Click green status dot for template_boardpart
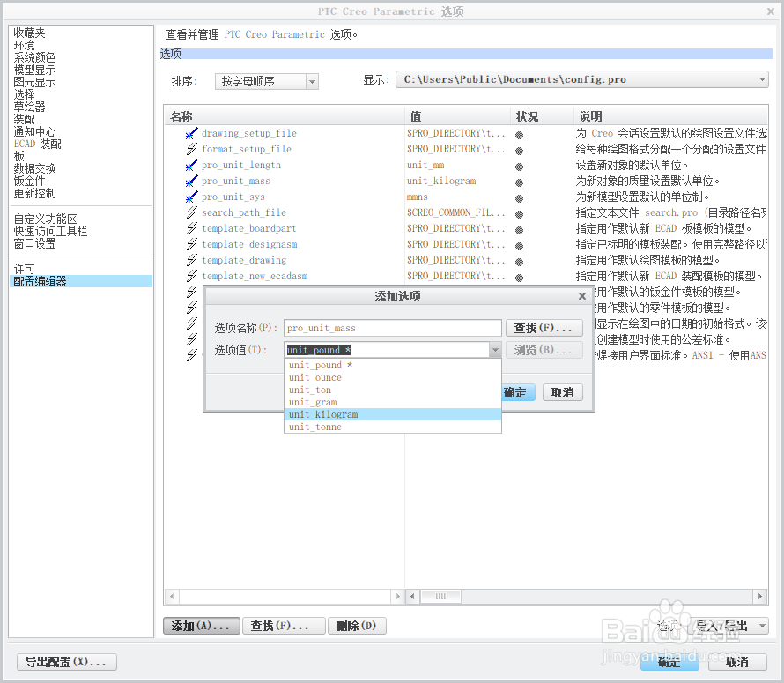The width and height of the screenshot is (784, 683). 520,230
